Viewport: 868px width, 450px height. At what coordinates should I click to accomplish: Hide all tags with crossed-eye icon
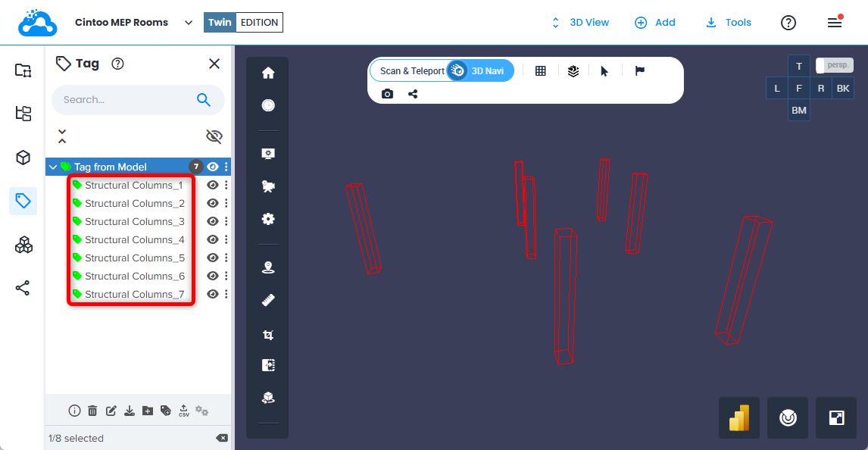(x=214, y=136)
